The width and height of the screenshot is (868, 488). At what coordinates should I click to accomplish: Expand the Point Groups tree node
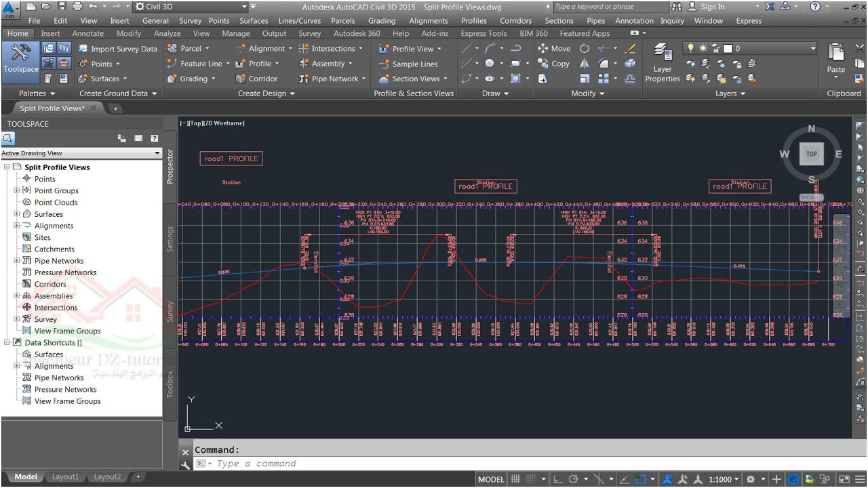(17, 190)
